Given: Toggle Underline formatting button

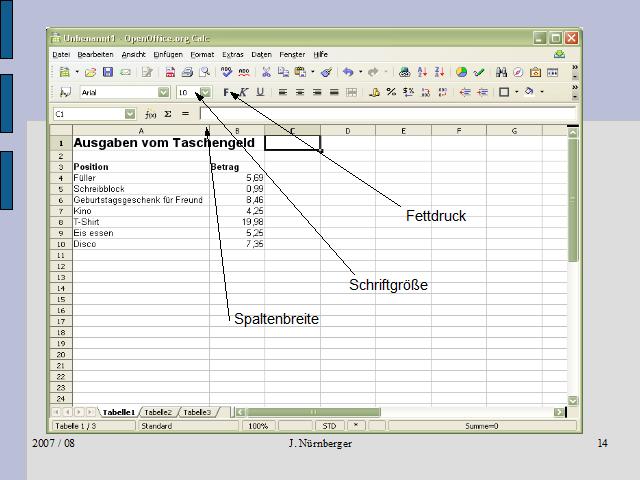Looking at the screenshot, I should coord(260,92).
